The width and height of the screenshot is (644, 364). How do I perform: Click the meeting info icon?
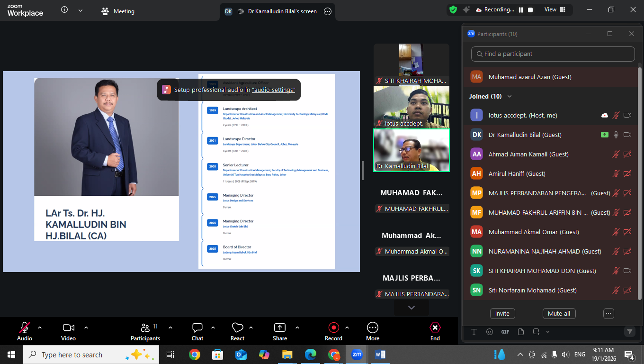pos(64,10)
